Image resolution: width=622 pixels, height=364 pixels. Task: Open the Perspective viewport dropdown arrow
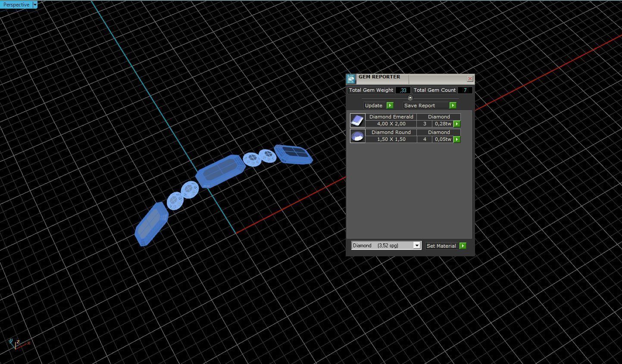click(x=35, y=5)
